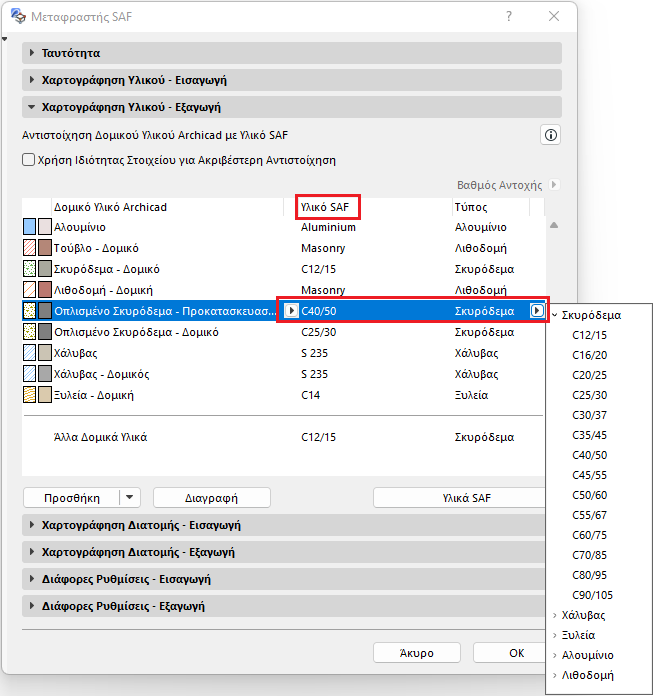Viewport: 655px width, 696px height.
Task: Expand the Ξυλεία group in popup list
Action: click(x=555, y=635)
